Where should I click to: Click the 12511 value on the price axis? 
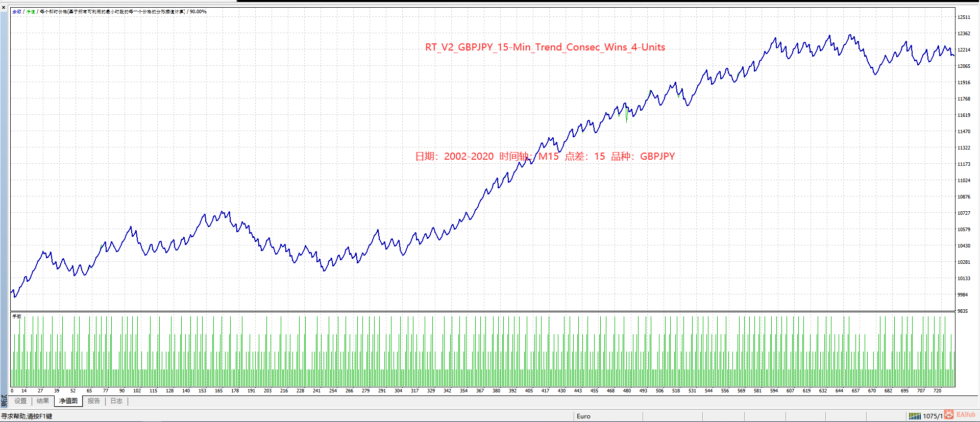tap(964, 17)
